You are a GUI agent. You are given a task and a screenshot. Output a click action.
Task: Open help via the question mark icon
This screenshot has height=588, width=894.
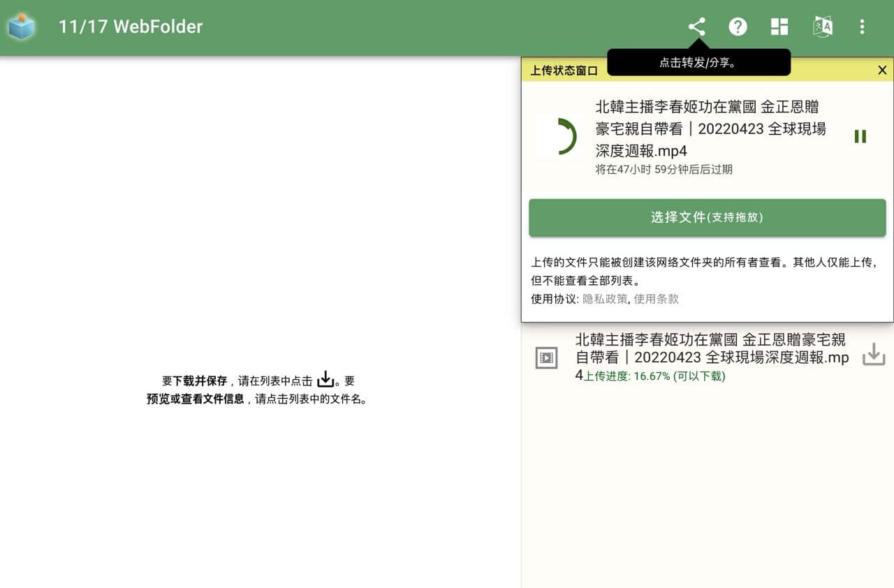click(738, 27)
